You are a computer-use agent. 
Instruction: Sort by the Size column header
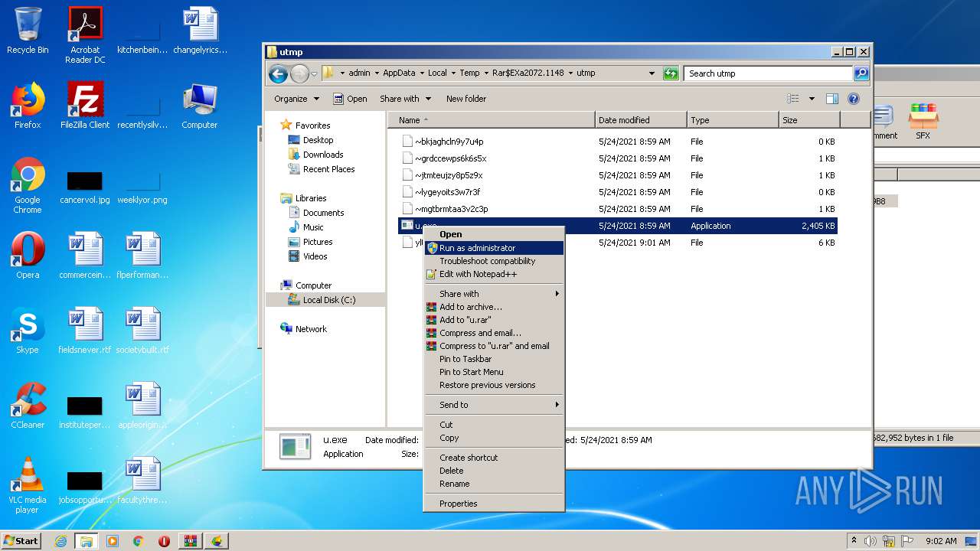click(809, 120)
